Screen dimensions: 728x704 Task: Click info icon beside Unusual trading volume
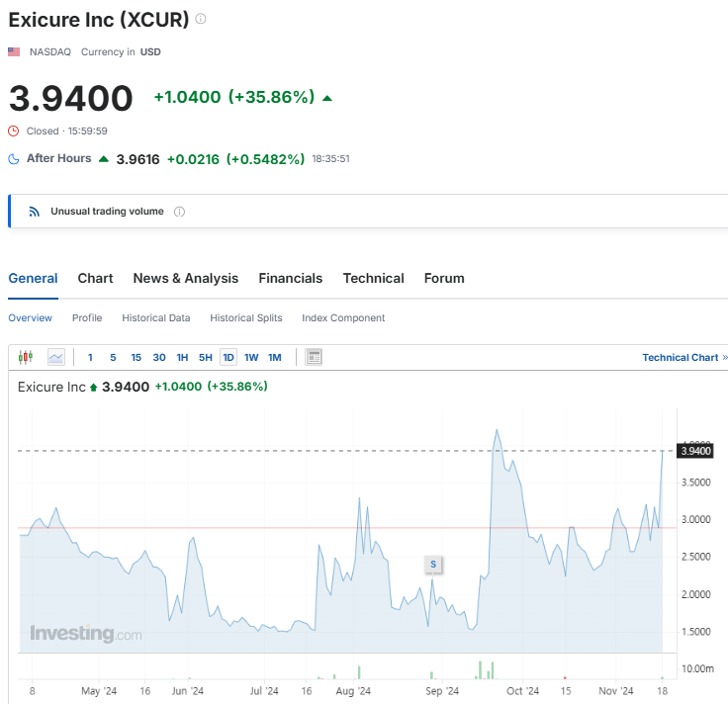[179, 212]
